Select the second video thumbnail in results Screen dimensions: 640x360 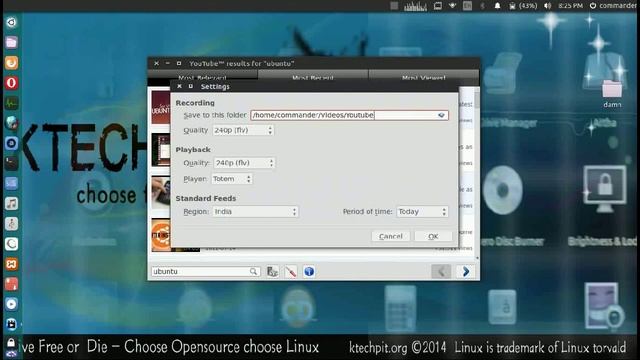pos(160,150)
